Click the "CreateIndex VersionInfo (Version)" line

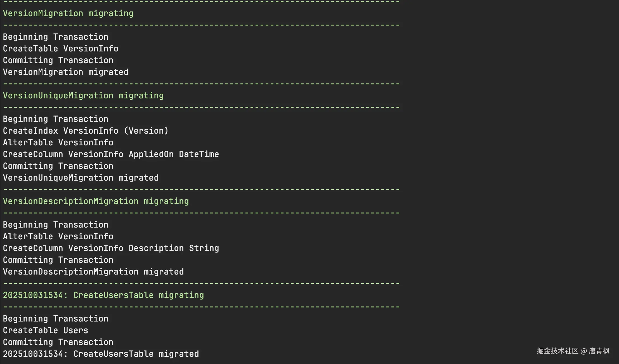(x=85, y=131)
